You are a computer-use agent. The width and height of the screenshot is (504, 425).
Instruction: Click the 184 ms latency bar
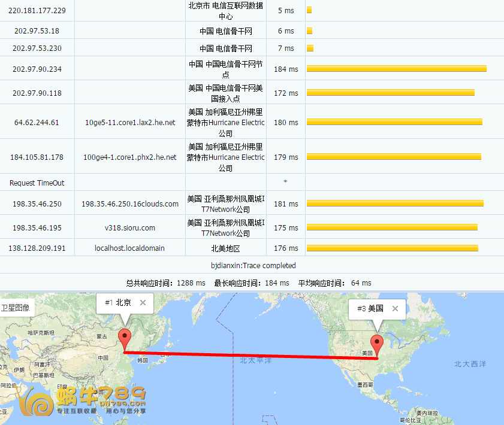pyautogui.click(x=397, y=69)
